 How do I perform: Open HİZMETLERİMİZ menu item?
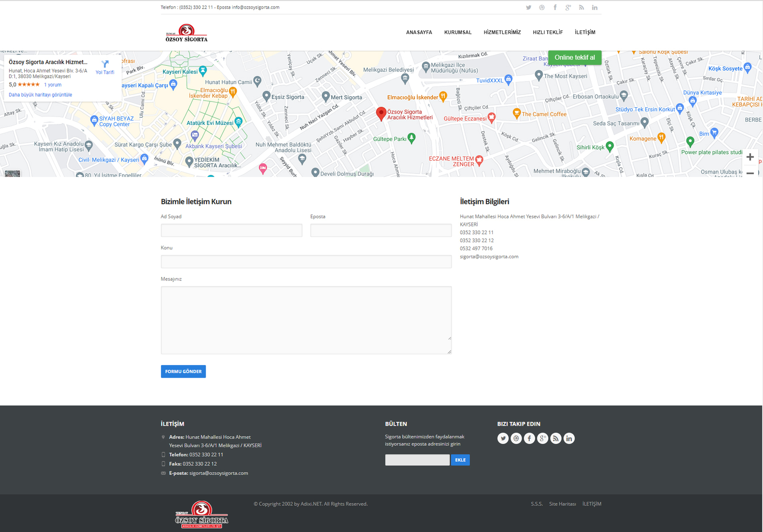point(502,32)
